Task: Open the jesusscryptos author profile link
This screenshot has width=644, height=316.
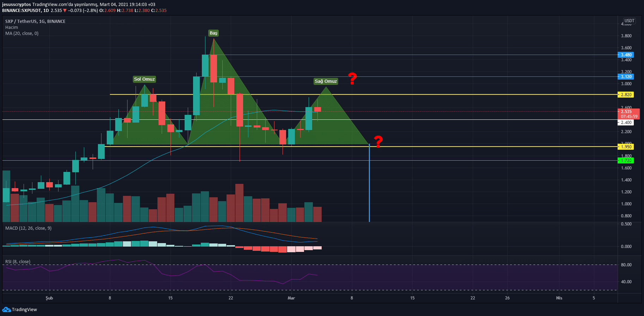Action: point(16,5)
